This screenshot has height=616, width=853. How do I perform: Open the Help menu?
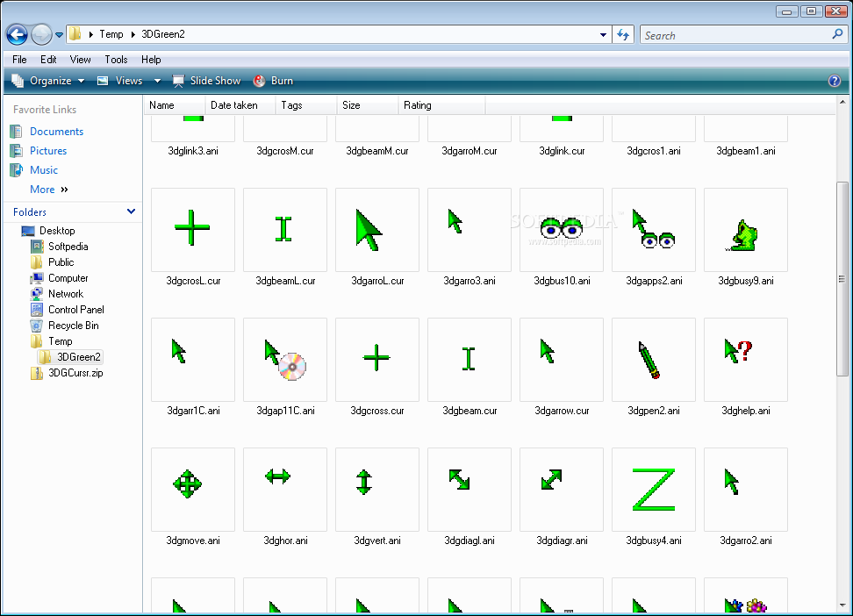(x=151, y=60)
